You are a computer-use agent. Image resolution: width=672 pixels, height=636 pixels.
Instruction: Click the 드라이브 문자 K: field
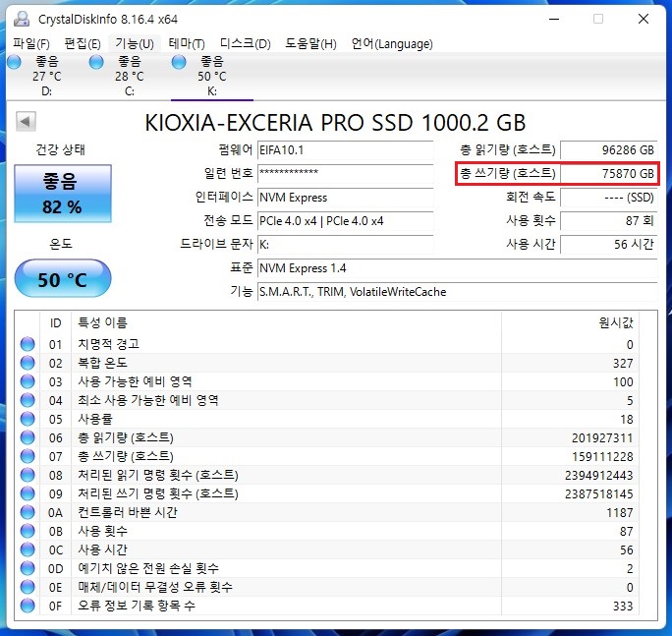point(346,245)
